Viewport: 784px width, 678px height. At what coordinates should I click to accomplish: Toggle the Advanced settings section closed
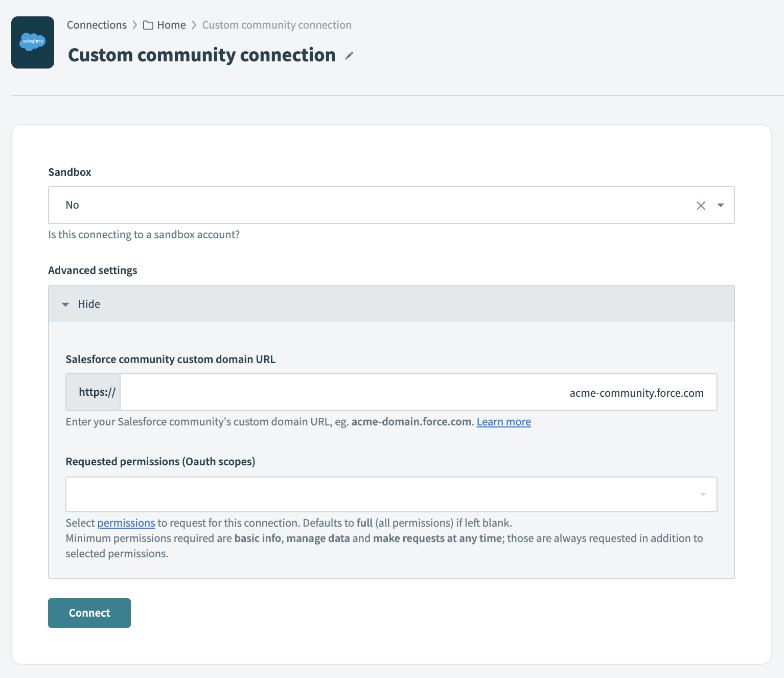(x=89, y=304)
